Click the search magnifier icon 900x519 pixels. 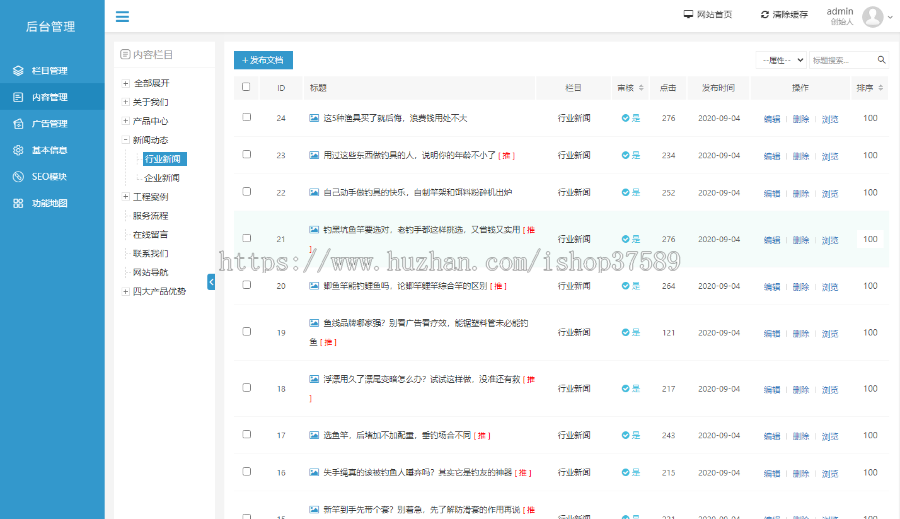[882, 60]
